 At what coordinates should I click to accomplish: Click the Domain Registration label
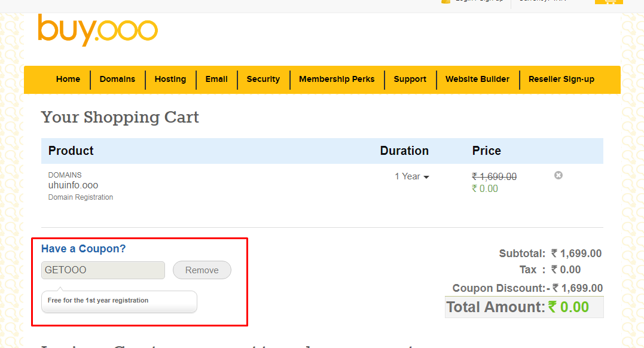pos(81,197)
